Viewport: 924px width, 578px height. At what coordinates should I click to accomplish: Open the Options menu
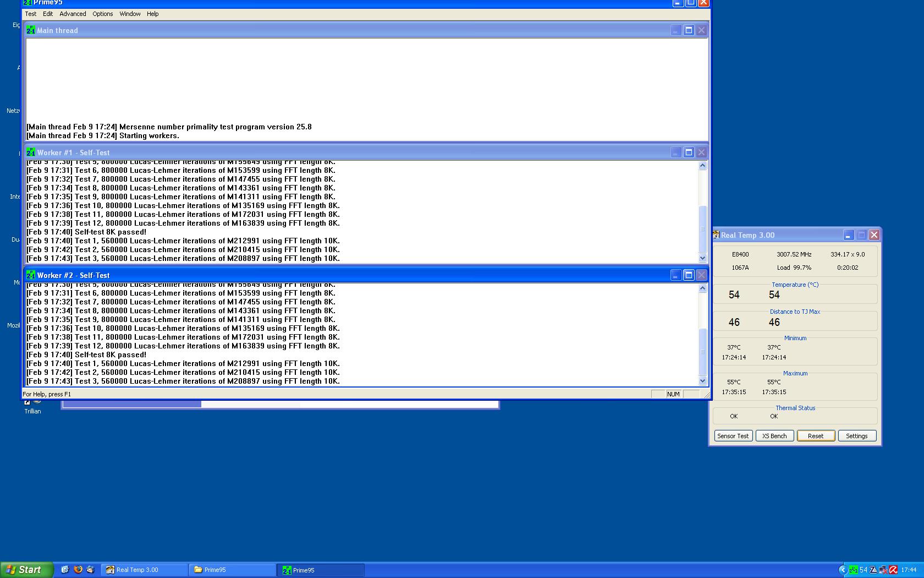[102, 14]
